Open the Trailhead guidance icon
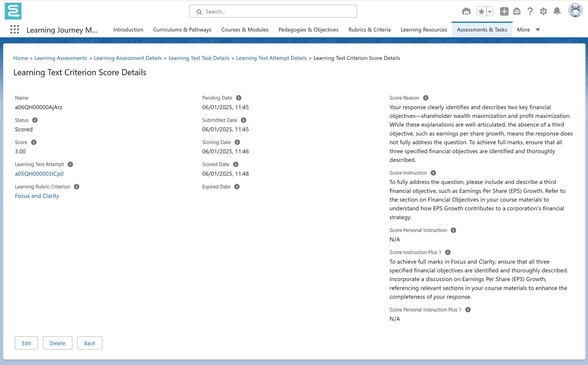Viewport: 588px width, 365px height. tap(517, 11)
